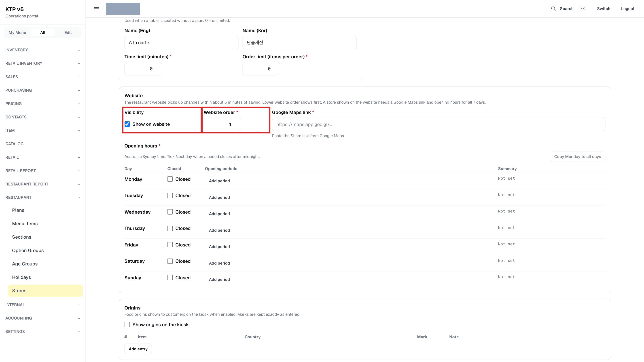Click Copy Monday to all days
Screen dimensions: 644x362
point(577,157)
